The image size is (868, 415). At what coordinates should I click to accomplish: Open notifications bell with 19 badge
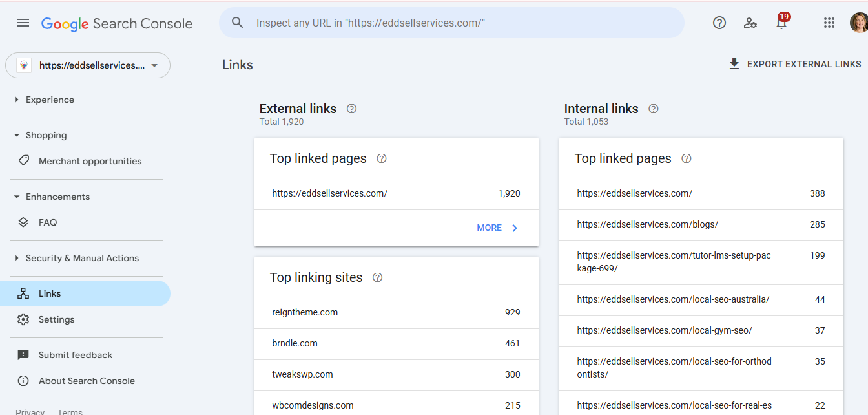[782, 22]
